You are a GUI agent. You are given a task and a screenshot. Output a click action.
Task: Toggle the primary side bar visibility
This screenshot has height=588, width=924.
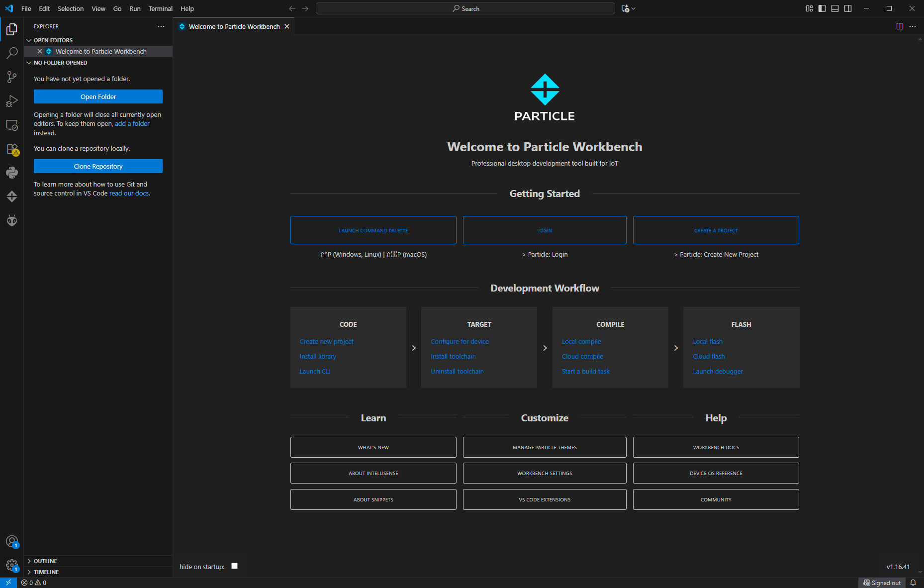[822, 8]
